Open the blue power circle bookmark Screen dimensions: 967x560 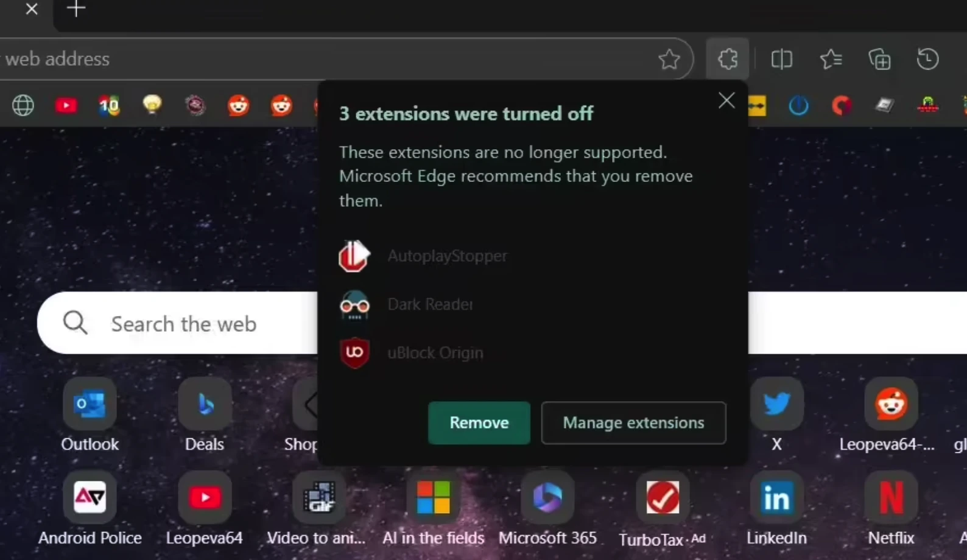pos(798,105)
